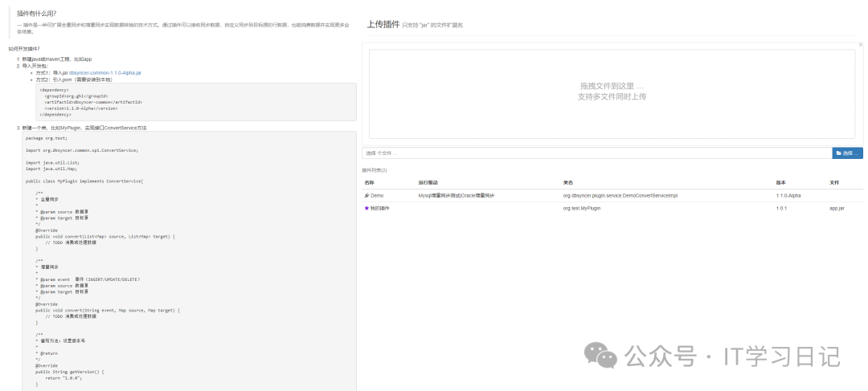Click the 1.0.1 version cell
868x391 pixels.
[x=781, y=208]
